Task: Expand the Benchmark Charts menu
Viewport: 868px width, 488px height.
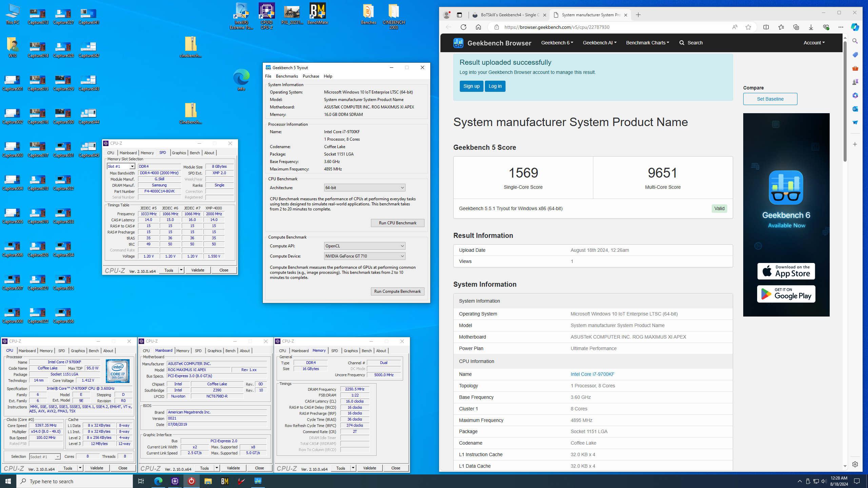Action: (647, 43)
